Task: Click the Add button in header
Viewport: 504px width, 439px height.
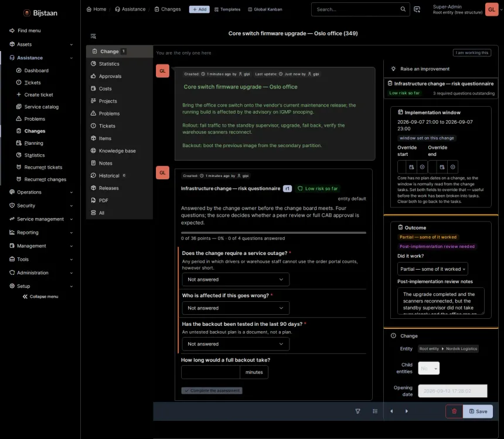Action: (x=199, y=9)
